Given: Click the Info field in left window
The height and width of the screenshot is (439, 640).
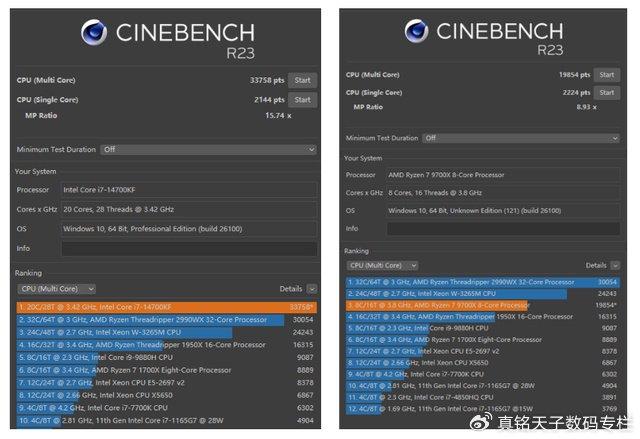Looking at the screenshot, I should tap(189, 248).
